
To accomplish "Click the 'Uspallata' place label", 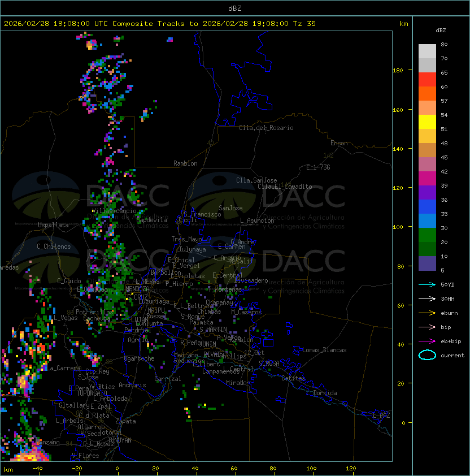I will (x=53, y=225).
